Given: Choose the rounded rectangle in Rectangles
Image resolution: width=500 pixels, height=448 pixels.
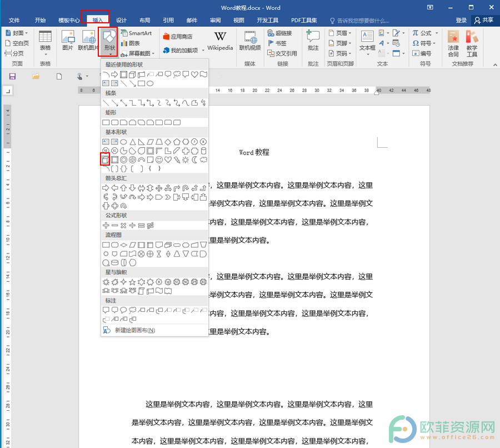Looking at the screenshot, I should pos(115,122).
